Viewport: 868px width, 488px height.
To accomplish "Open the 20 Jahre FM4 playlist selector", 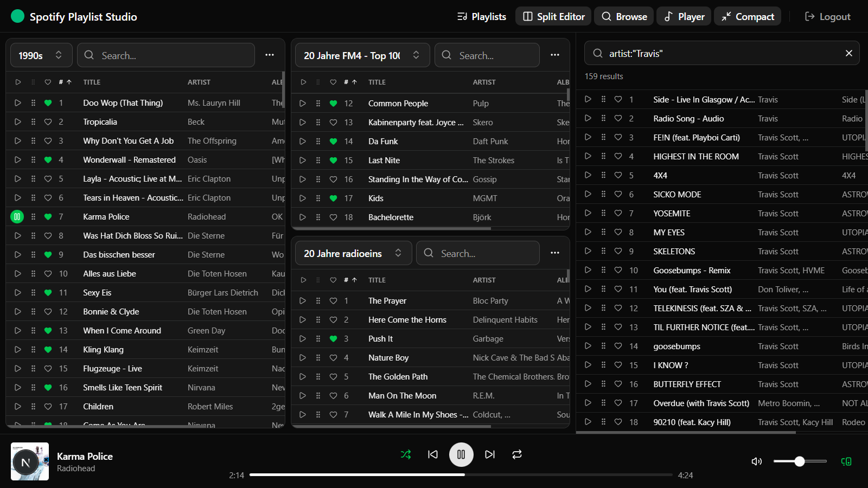I will coord(362,55).
